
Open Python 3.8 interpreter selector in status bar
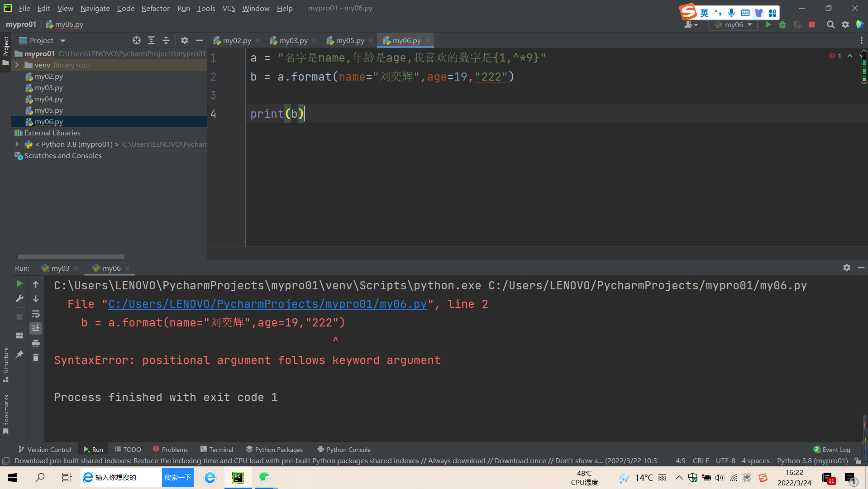point(812,461)
